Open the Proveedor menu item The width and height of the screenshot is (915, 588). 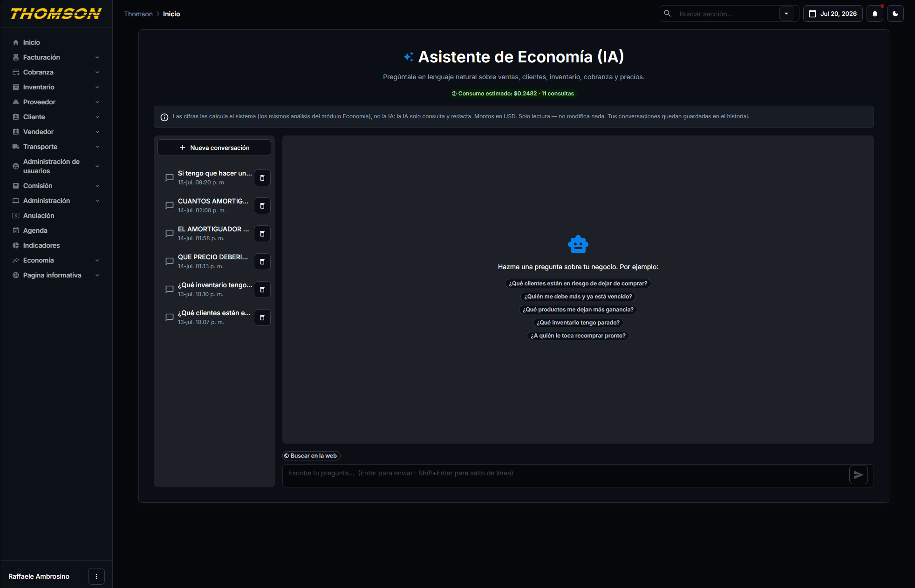point(56,102)
